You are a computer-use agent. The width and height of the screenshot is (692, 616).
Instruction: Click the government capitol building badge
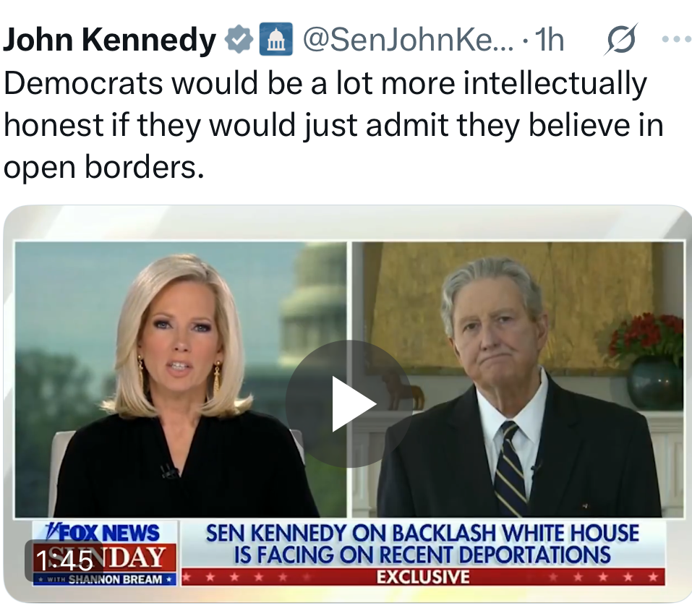[x=275, y=39]
